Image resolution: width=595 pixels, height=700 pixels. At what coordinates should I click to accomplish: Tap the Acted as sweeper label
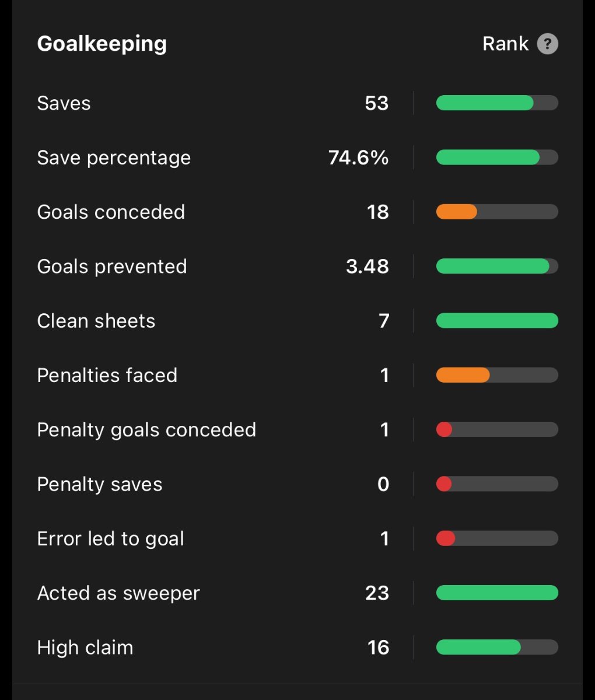(x=118, y=593)
